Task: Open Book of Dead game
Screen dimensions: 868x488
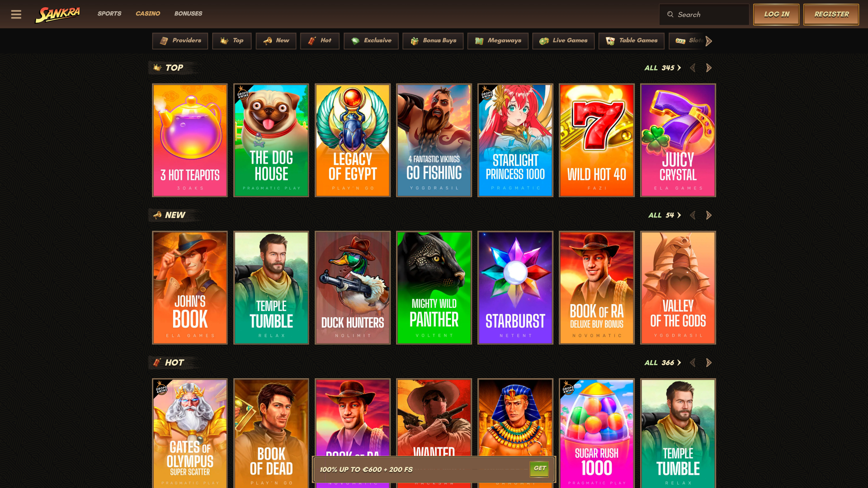Action: click(271, 433)
